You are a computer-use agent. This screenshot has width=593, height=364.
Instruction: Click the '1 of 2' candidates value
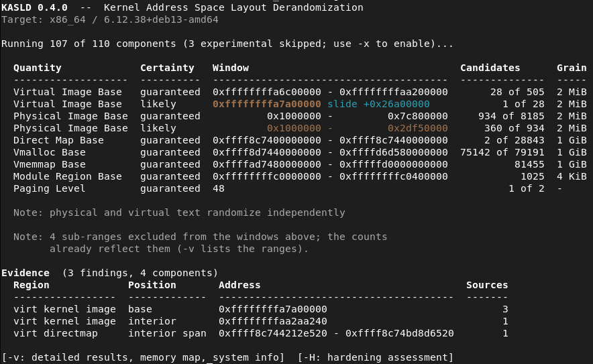click(527, 188)
